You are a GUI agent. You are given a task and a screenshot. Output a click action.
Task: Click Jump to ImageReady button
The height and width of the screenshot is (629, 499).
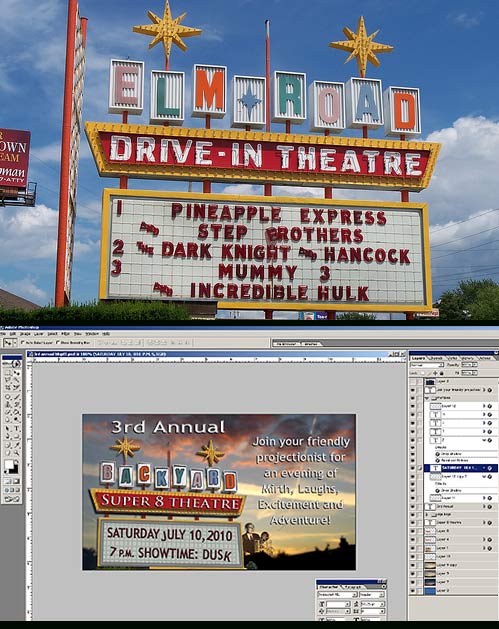click(x=12, y=499)
